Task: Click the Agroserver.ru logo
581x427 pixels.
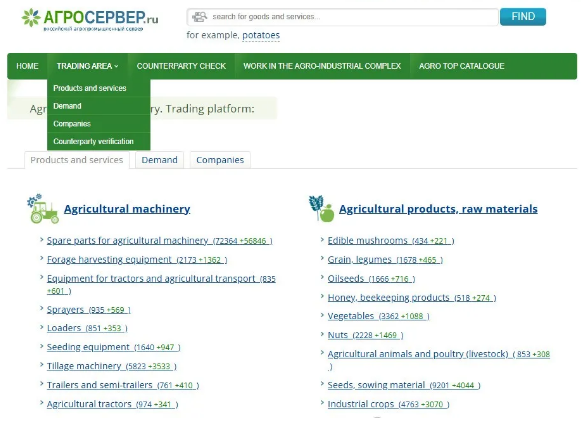Action: (90, 19)
